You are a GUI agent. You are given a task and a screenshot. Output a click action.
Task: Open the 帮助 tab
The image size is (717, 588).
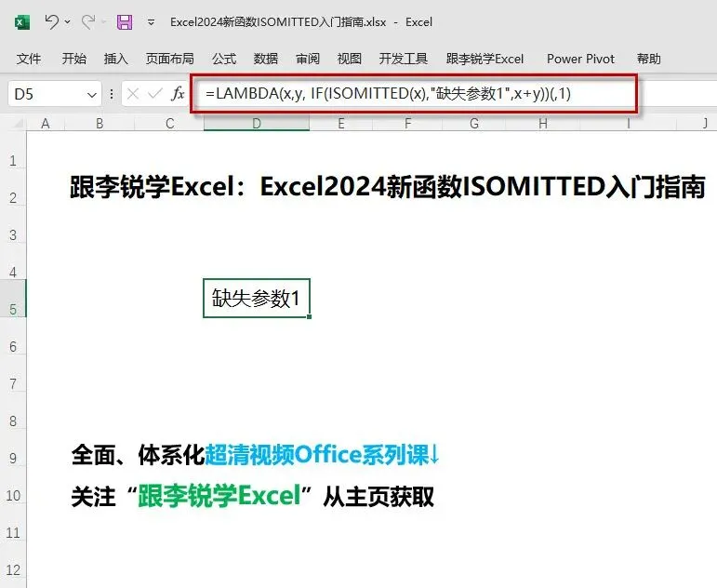649,59
